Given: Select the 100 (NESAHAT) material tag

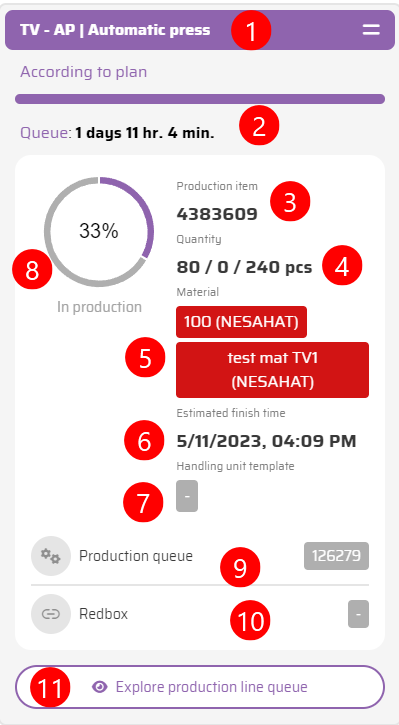Looking at the screenshot, I should [x=241, y=322].
